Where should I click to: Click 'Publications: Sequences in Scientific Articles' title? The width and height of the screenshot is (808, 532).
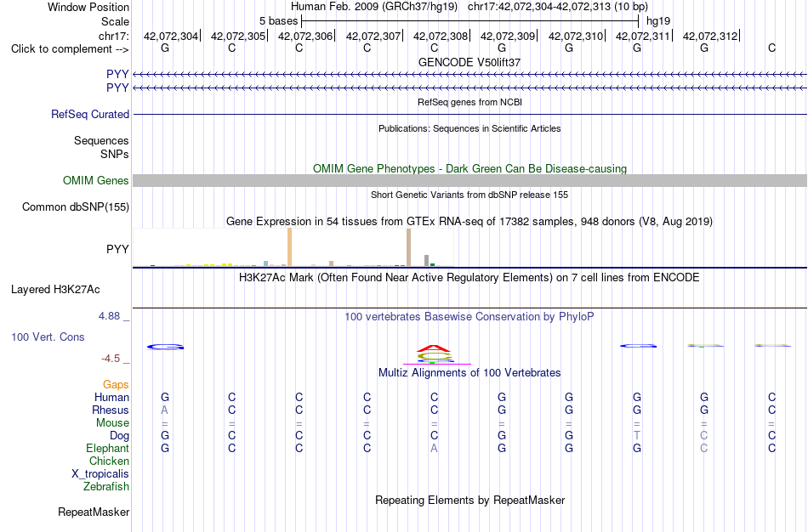click(x=469, y=128)
